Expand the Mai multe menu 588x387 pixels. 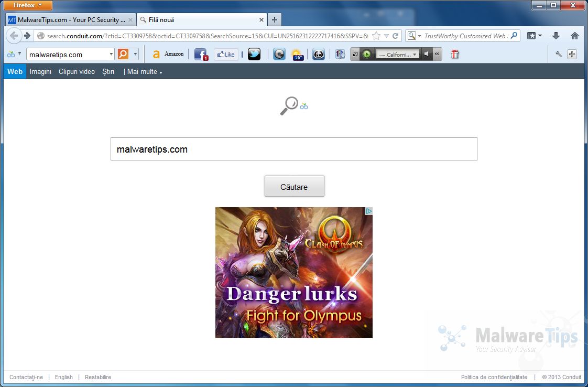pyautogui.click(x=145, y=71)
